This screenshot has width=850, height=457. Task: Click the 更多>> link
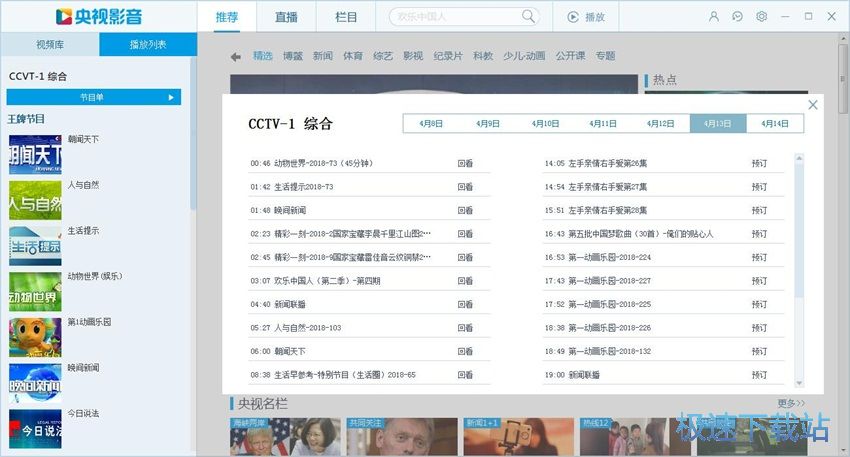click(x=791, y=403)
